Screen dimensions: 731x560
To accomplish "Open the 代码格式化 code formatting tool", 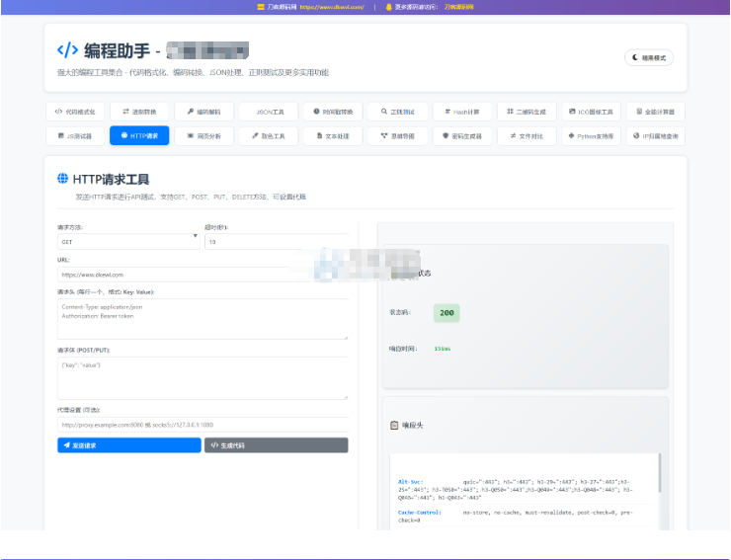I will [75, 112].
